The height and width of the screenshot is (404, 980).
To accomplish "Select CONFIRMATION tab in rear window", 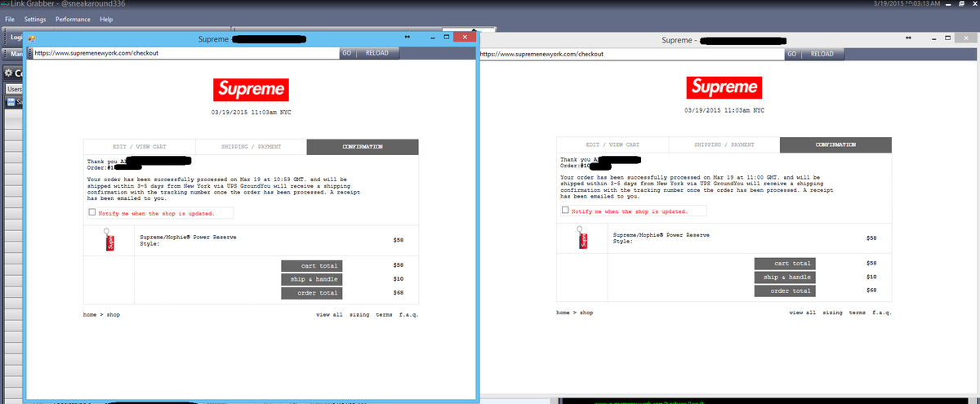I will 835,144.
